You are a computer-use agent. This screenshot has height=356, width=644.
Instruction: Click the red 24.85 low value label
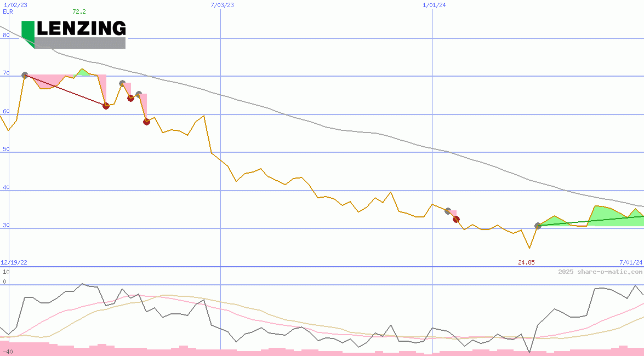(526, 262)
